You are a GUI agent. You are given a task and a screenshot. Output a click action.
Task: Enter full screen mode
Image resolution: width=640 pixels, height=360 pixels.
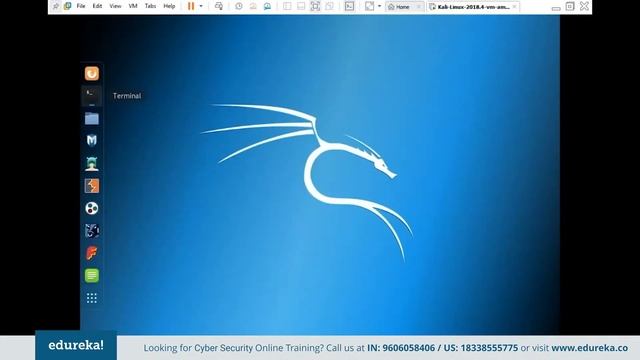tap(315, 6)
